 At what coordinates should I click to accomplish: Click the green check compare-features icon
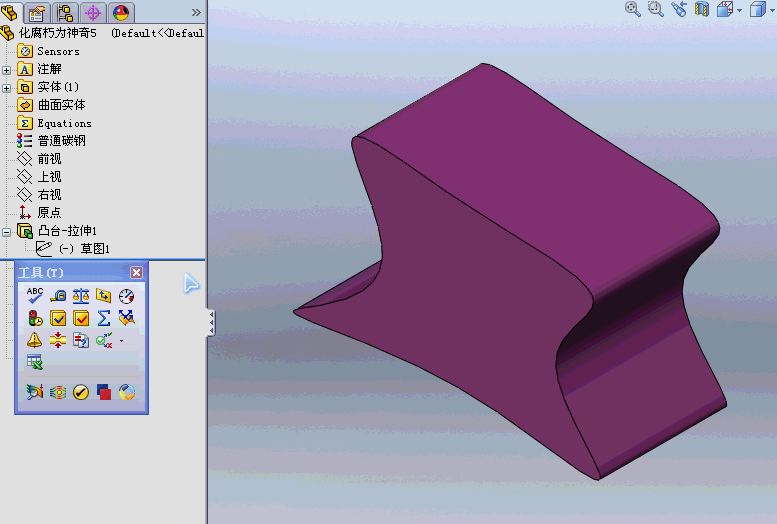[104, 340]
